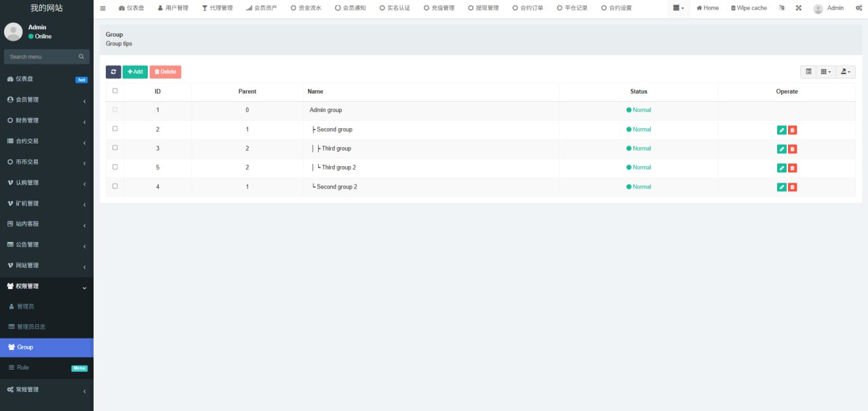Click Wipe cache in the top bar
Image resolution: width=868 pixels, height=411 pixels.
(749, 8)
